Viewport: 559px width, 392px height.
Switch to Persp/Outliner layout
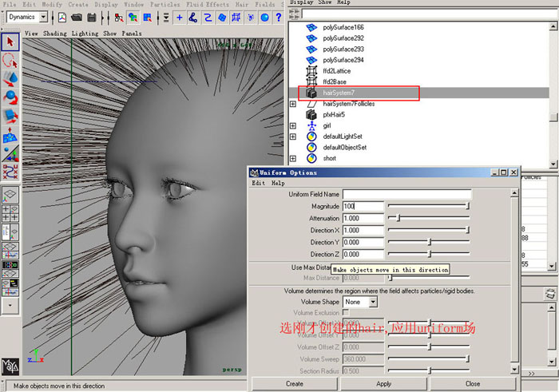10,232
